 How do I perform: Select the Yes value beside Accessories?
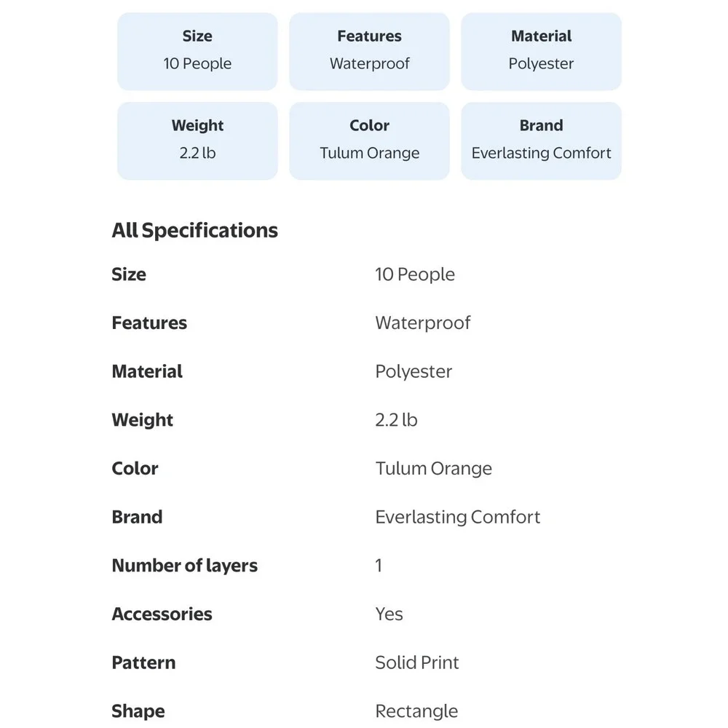(x=389, y=614)
